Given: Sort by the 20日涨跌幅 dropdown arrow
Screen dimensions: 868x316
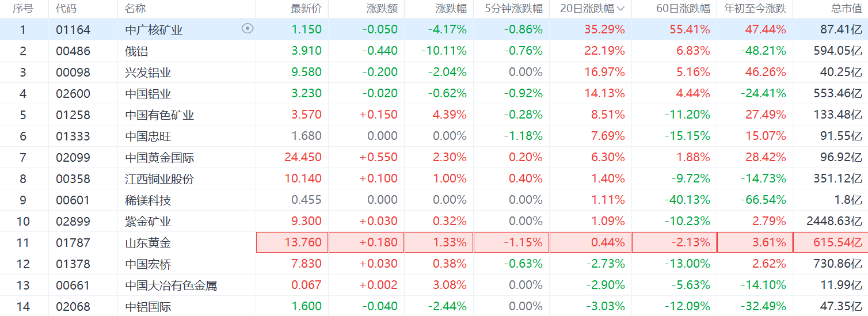Looking at the screenshot, I should pos(620,9).
